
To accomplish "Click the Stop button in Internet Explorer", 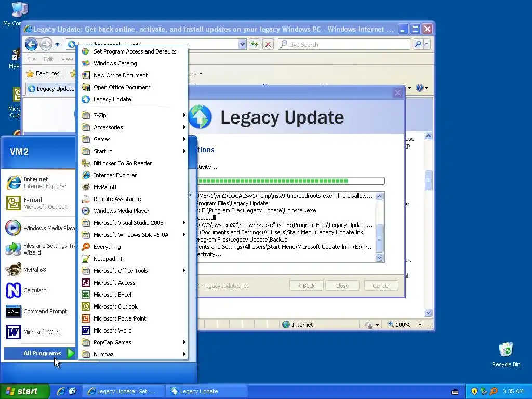I will pos(268,44).
